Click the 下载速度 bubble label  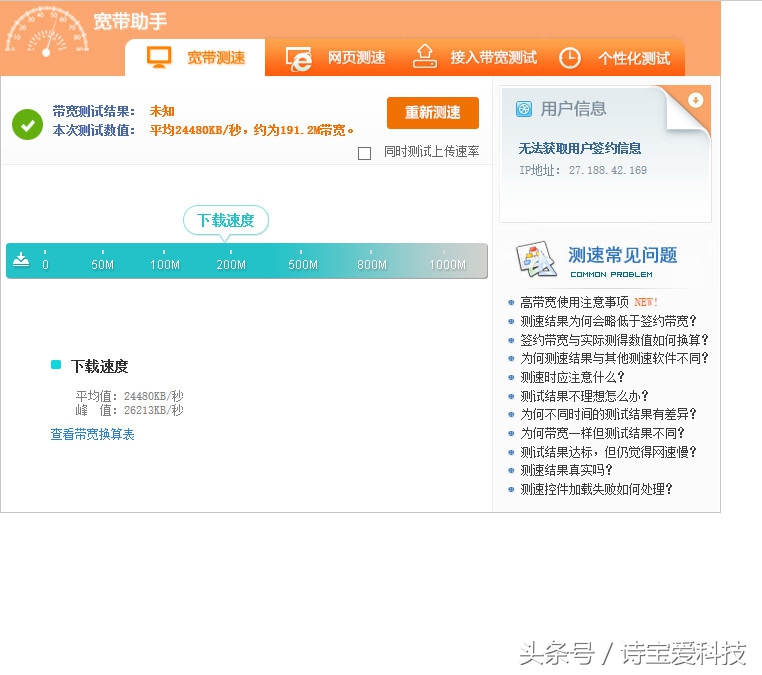(x=226, y=220)
